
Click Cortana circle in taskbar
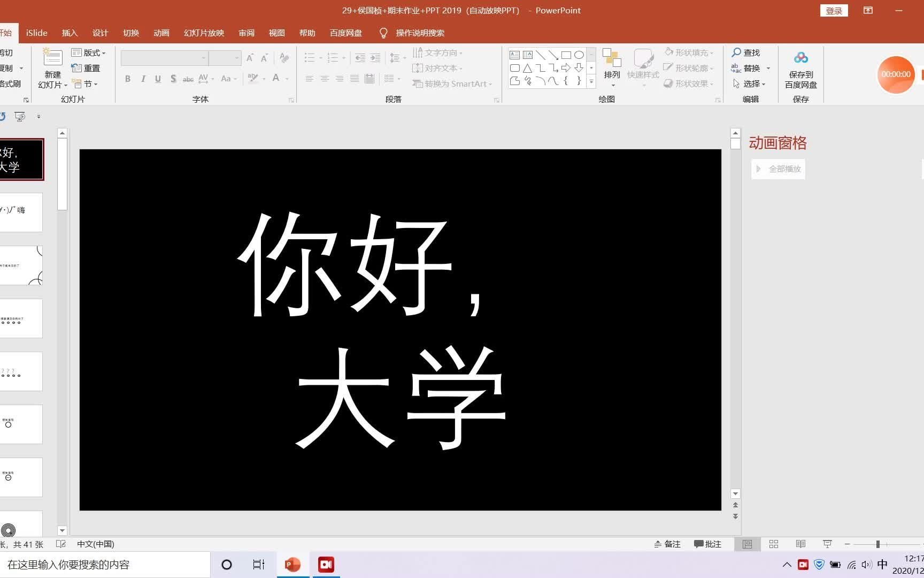227,565
